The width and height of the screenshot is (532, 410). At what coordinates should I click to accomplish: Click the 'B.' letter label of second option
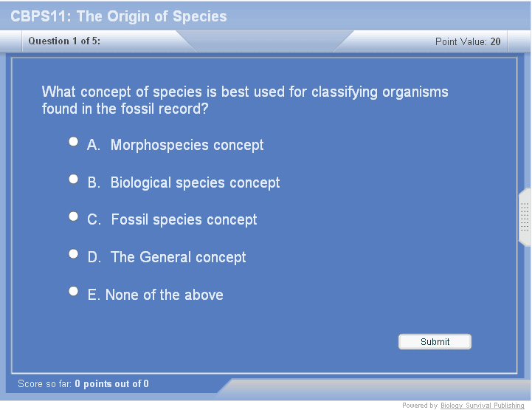pos(94,182)
